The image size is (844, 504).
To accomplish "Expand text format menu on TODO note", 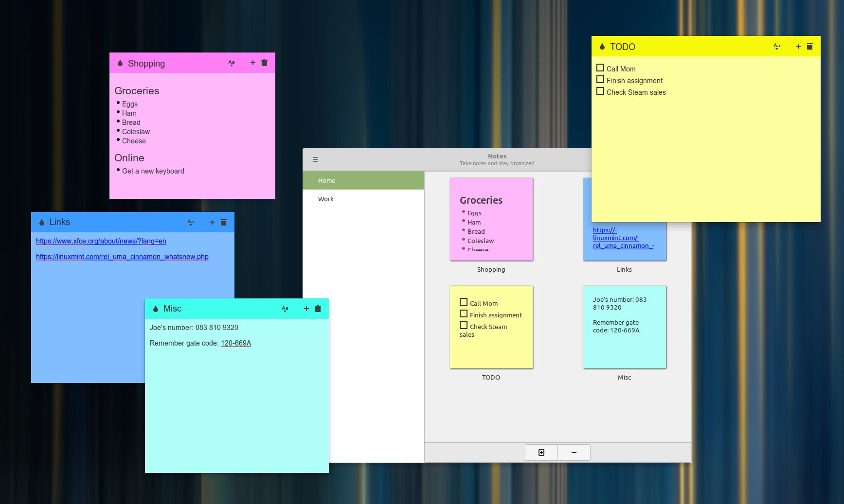I will point(777,46).
